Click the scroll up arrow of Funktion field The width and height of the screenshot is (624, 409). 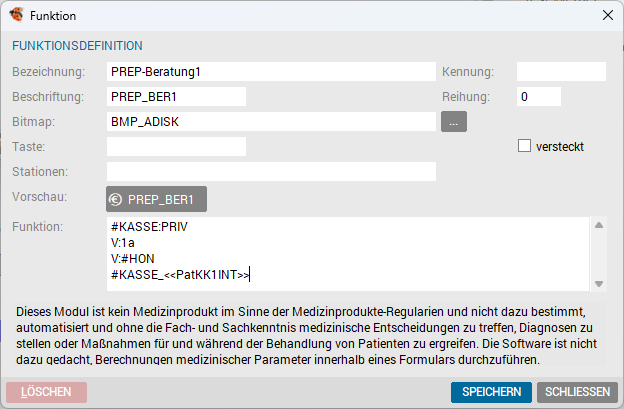pyautogui.click(x=599, y=226)
